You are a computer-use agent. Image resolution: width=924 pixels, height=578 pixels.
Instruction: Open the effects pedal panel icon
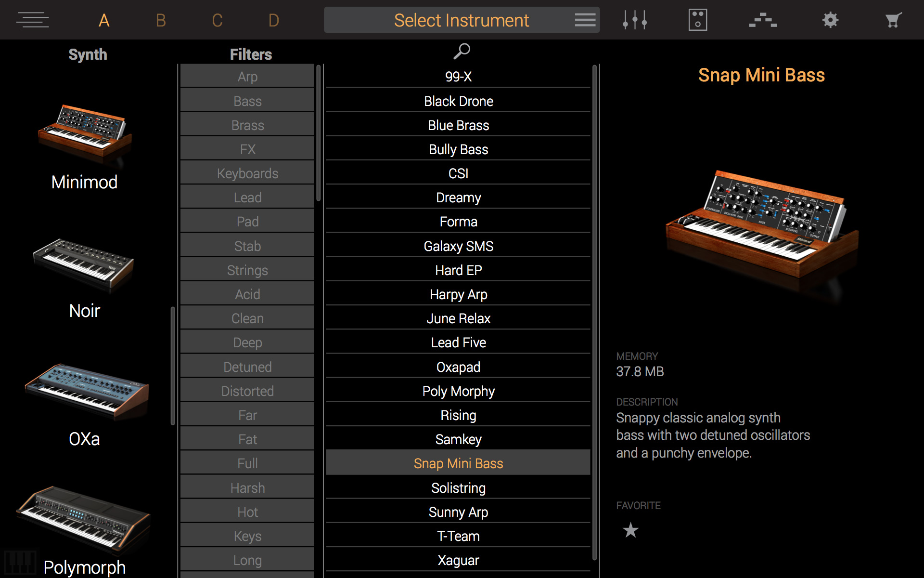[697, 20]
